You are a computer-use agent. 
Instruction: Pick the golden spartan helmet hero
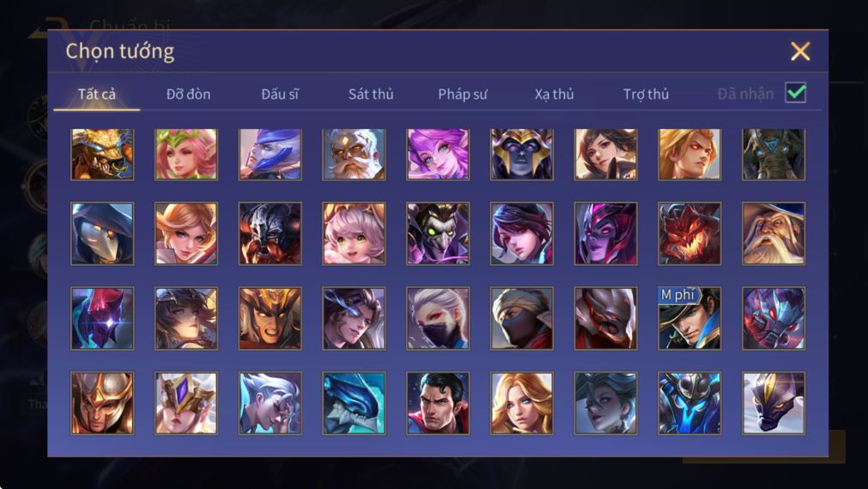pos(102,403)
